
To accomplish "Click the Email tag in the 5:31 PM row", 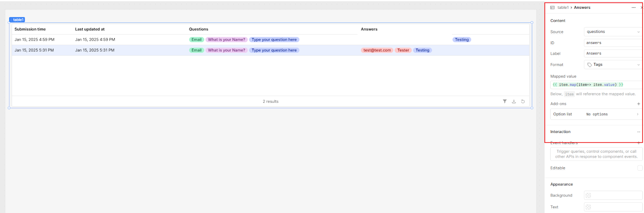I will tap(196, 50).
